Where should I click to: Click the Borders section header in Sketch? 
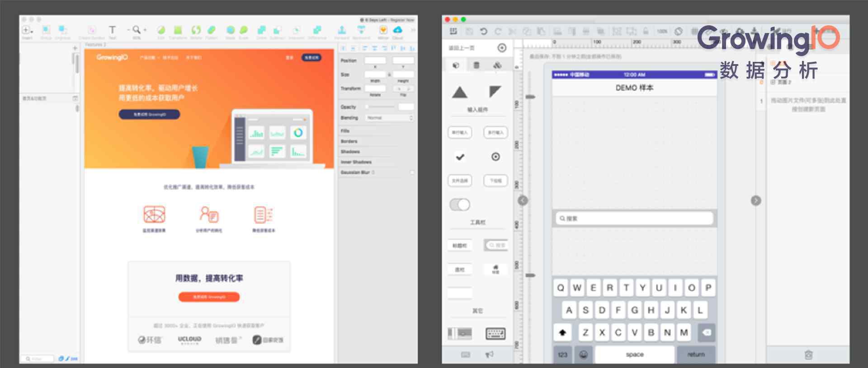(349, 141)
